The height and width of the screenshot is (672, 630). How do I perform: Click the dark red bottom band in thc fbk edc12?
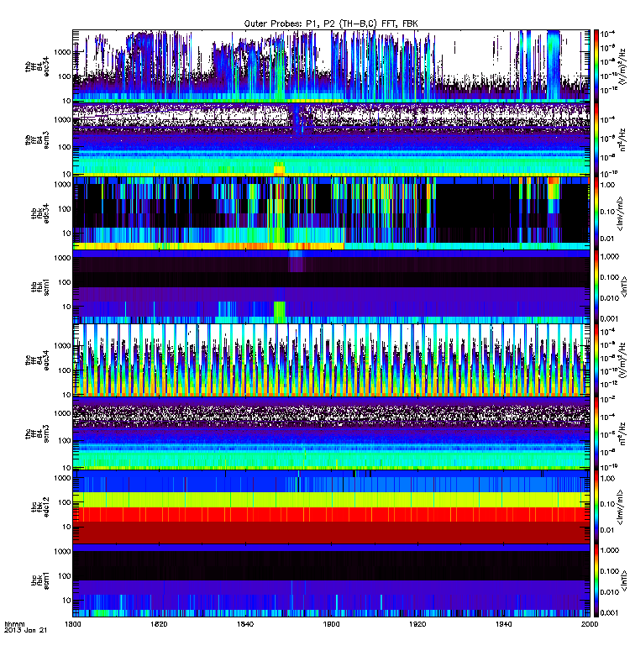[x=331, y=533]
